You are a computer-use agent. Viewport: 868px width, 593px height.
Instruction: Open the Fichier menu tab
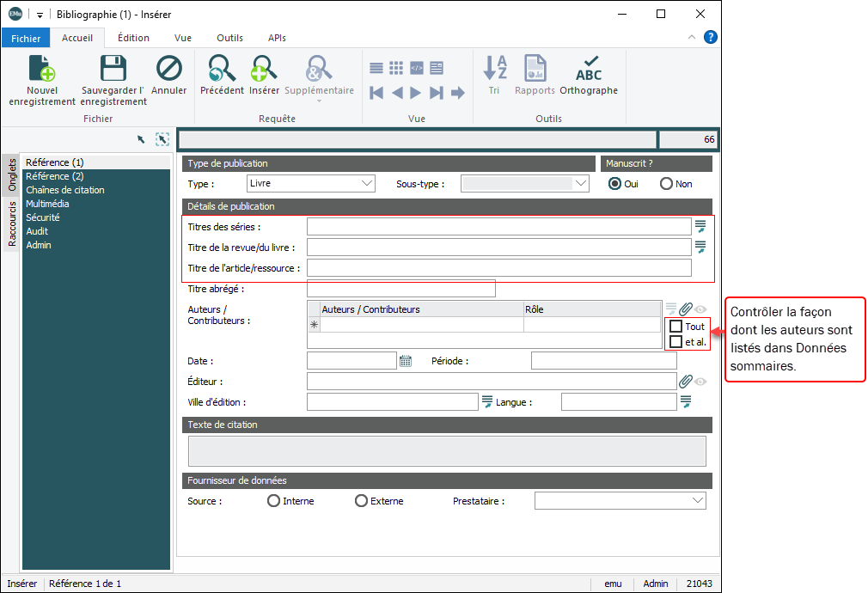[x=26, y=38]
